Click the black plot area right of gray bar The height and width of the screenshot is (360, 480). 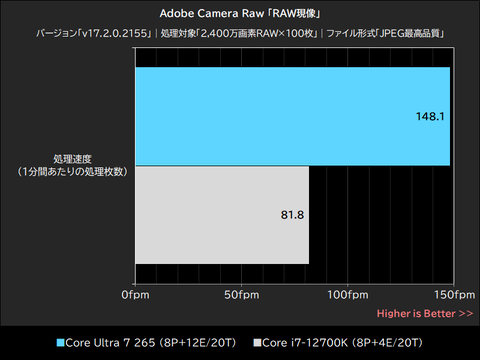point(381,215)
